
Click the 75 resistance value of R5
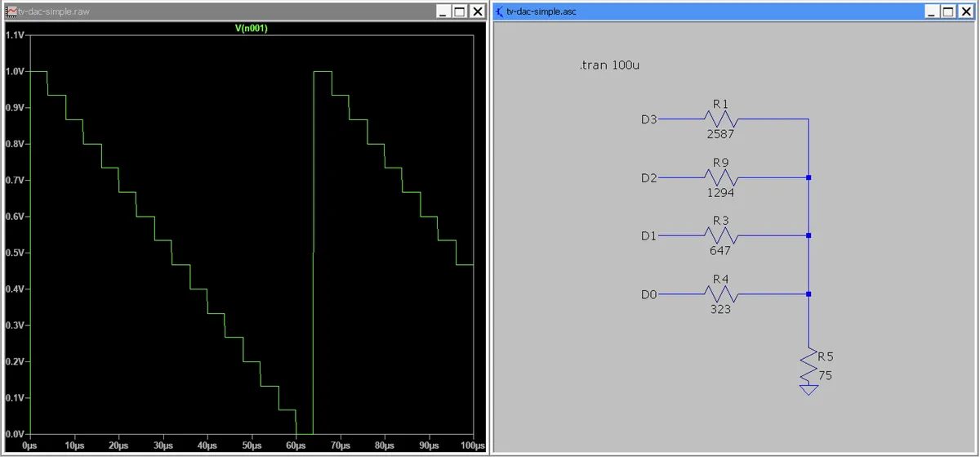pyautogui.click(x=825, y=375)
